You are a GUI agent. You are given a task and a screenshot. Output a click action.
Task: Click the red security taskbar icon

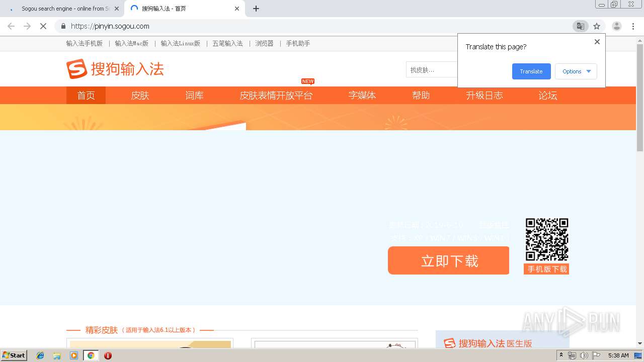(x=108, y=355)
